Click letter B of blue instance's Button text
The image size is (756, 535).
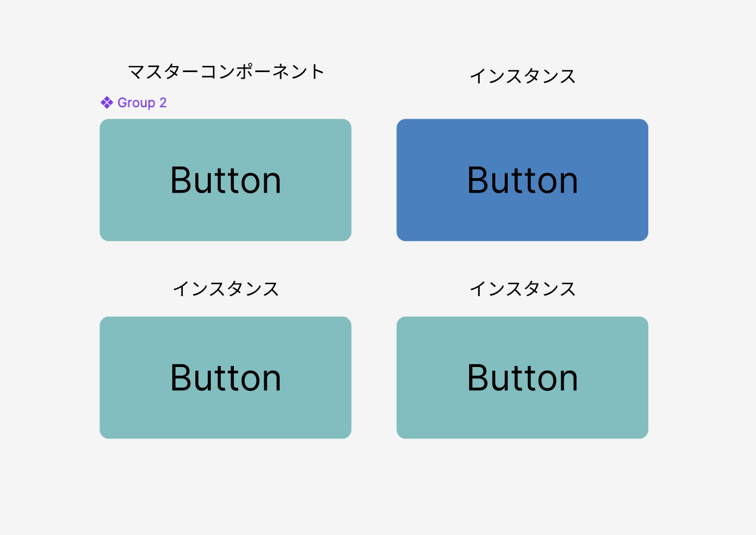click(478, 180)
